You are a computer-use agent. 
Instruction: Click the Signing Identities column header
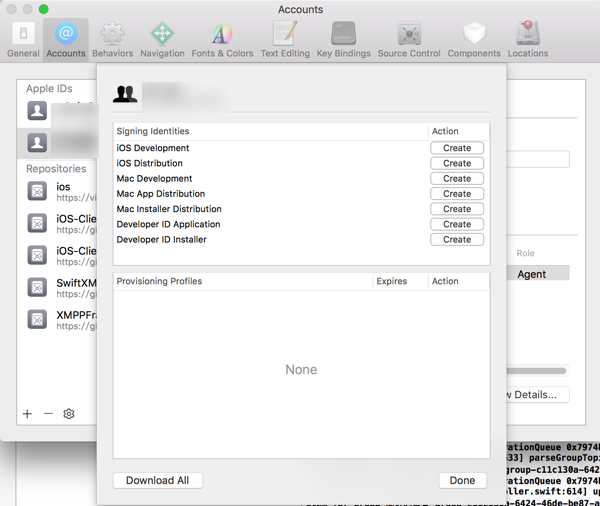click(271, 131)
